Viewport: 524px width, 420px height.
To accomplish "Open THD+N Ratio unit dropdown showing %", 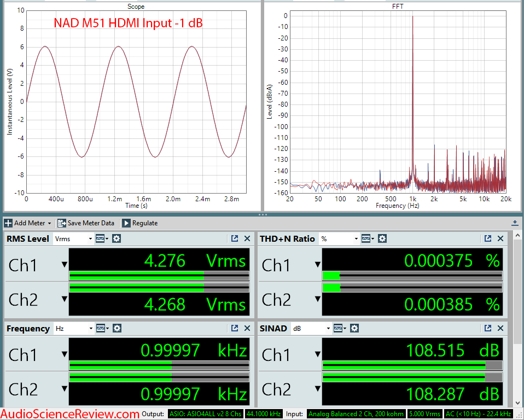I will tap(339, 238).
